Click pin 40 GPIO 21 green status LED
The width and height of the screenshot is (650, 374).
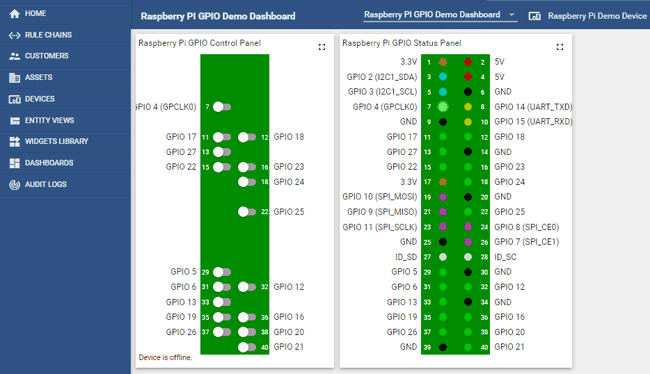click(468, 347)
